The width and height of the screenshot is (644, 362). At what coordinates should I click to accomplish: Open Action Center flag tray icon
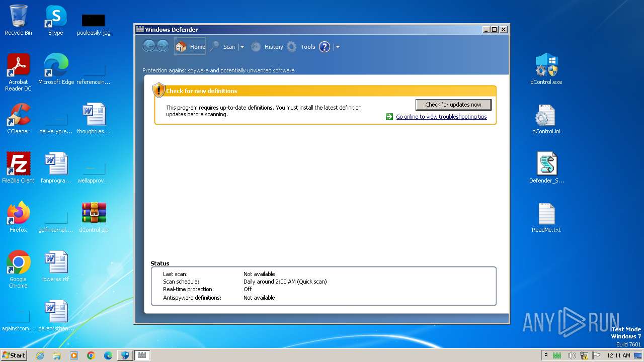pyautogui.click(x=596, y=355)
